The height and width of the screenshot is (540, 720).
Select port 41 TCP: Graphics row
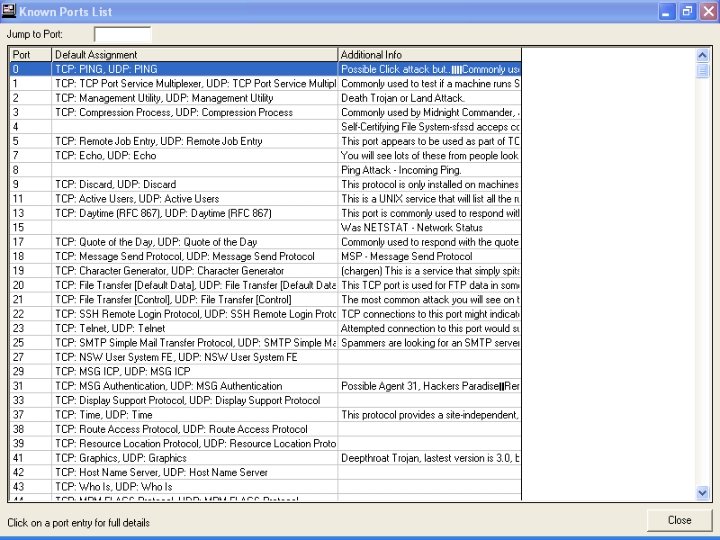265,458
